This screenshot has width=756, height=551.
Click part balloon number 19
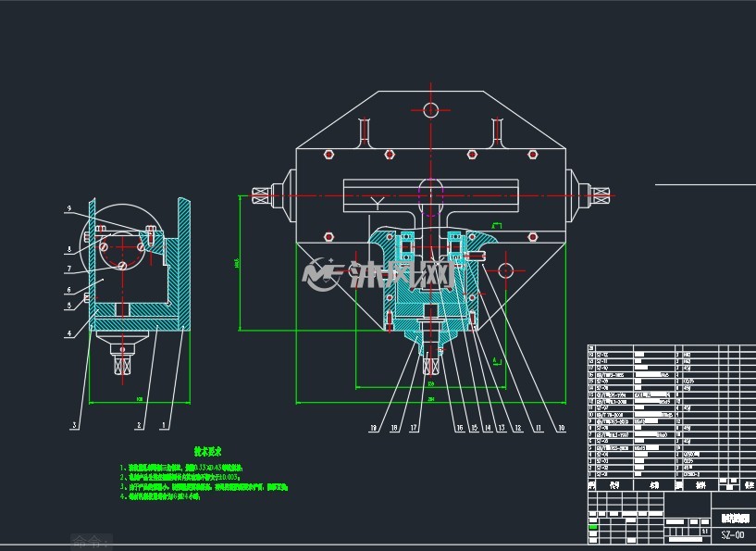(x=373, y=428)
